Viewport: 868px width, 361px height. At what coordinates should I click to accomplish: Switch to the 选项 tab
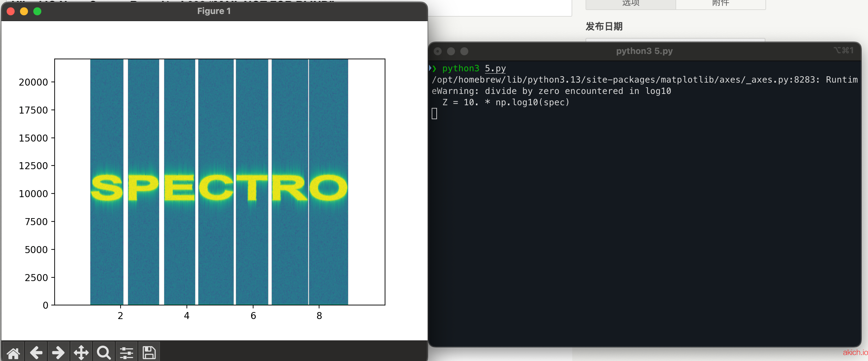630,3
